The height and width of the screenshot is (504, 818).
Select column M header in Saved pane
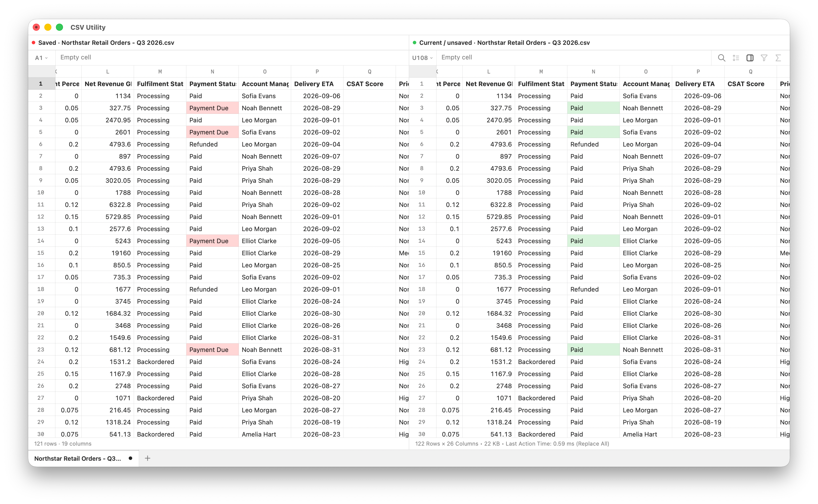point(160,72)
